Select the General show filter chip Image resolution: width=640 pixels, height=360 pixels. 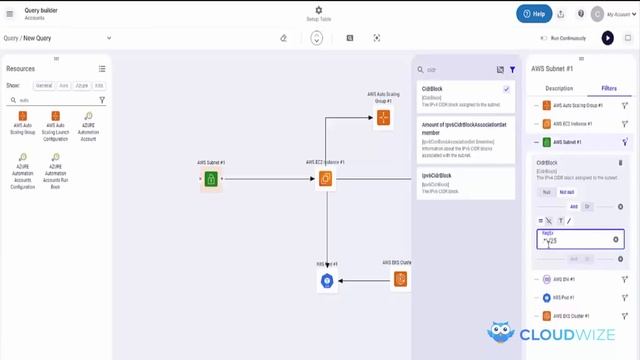(x=44, y=85)
